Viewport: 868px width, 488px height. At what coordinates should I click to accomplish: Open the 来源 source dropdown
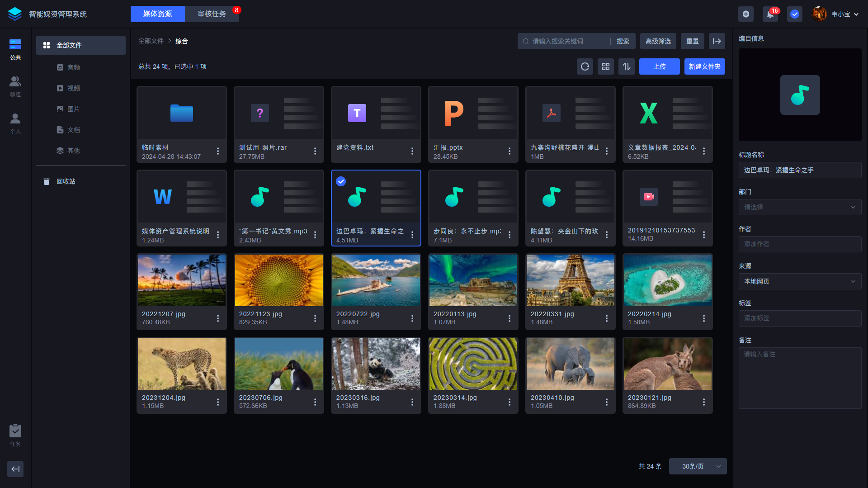pyautogui.click(x=799, y=281)
